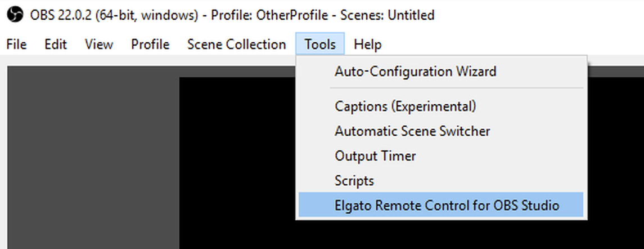
Task: Open the Automatic Scene Switcher
Action: 412,131
